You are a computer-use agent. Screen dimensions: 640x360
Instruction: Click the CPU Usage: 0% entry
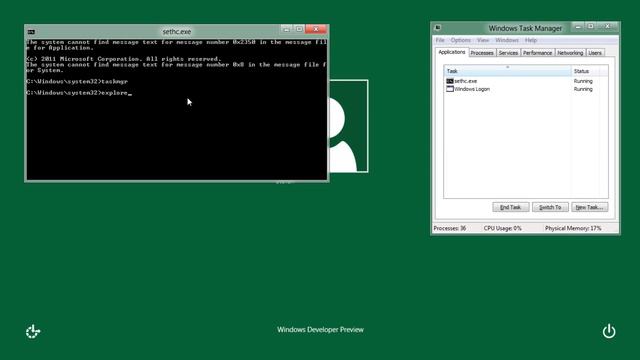click(502, 228)
